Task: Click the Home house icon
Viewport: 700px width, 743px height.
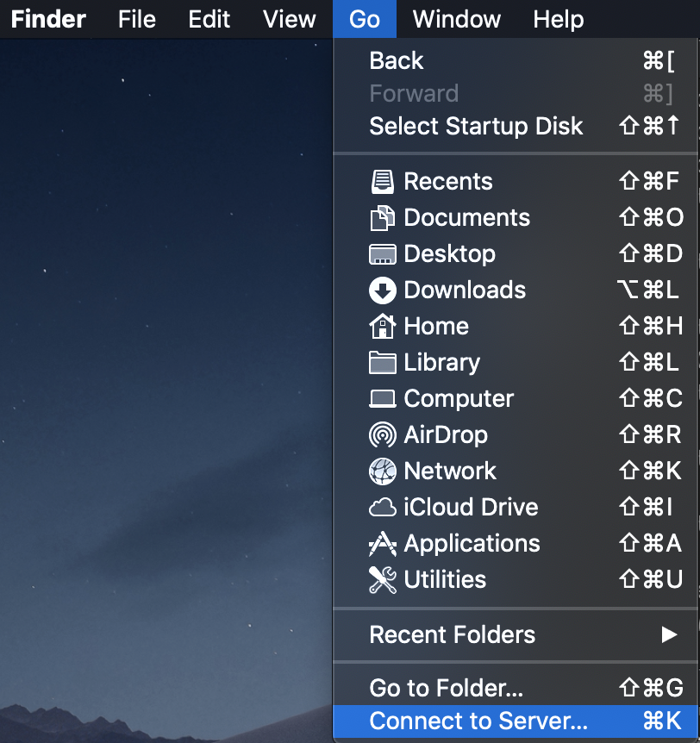Action: (382, 327)
